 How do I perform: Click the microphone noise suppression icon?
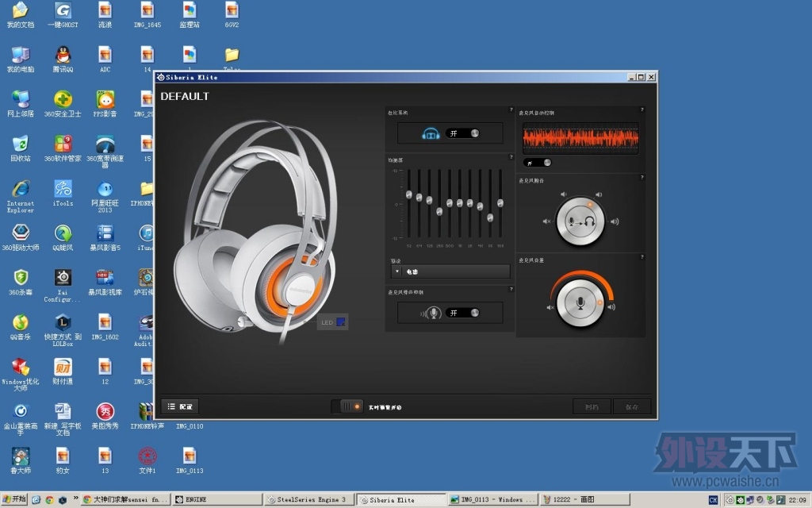tap(431, 313)
